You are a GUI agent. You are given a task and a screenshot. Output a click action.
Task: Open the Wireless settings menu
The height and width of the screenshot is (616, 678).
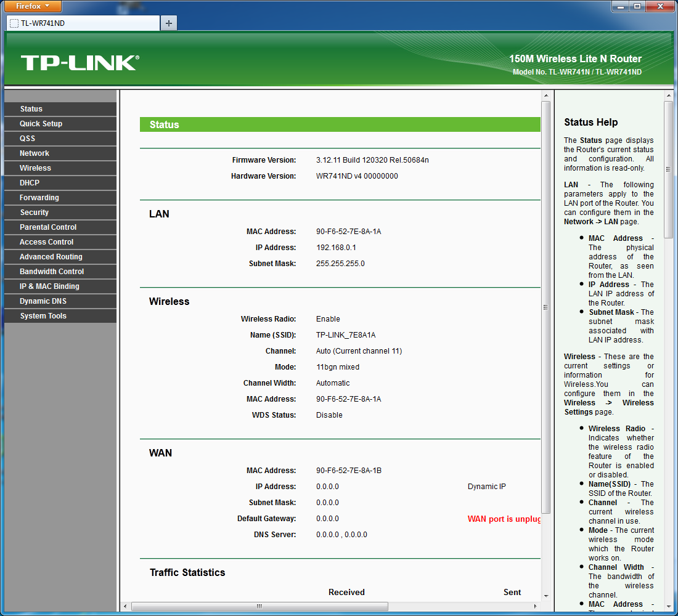tap(60, 168)
